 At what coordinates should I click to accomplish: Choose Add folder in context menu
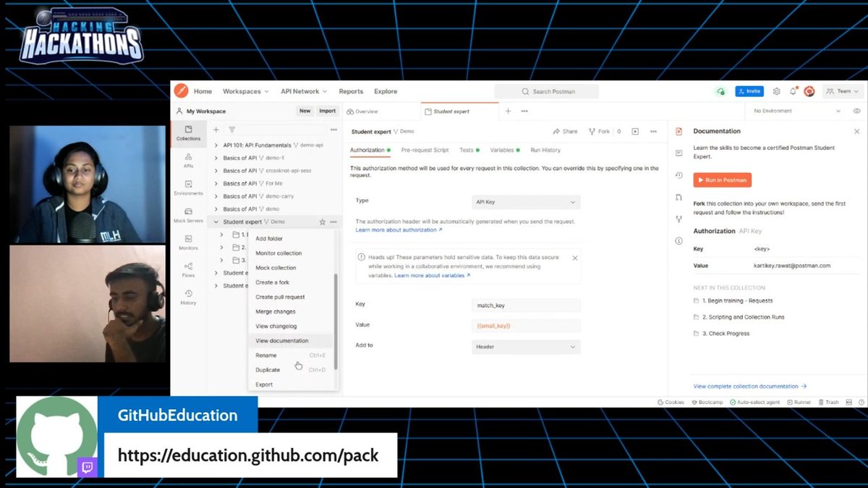click(291, 239)
